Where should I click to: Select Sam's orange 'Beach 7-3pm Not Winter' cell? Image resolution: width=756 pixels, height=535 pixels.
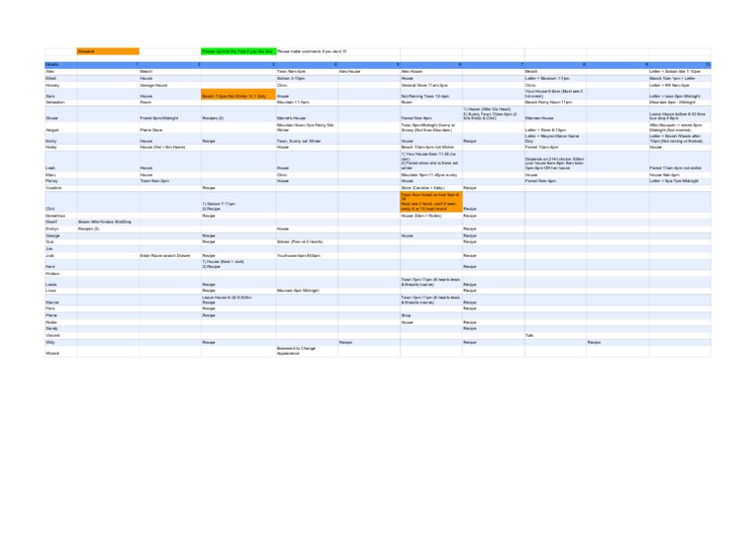point(238,94)
